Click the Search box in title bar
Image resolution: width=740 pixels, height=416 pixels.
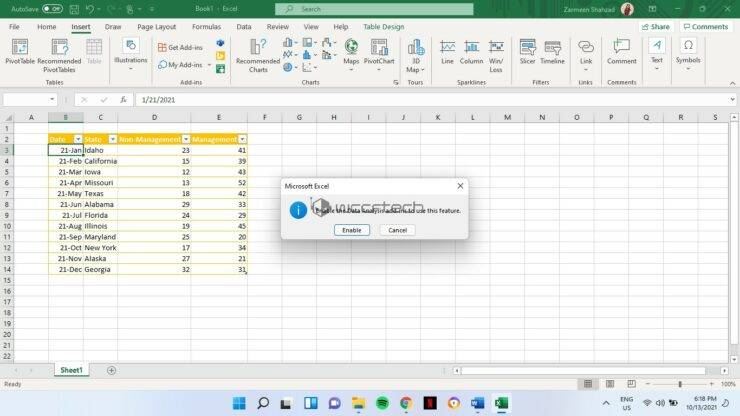click(374, 9)
